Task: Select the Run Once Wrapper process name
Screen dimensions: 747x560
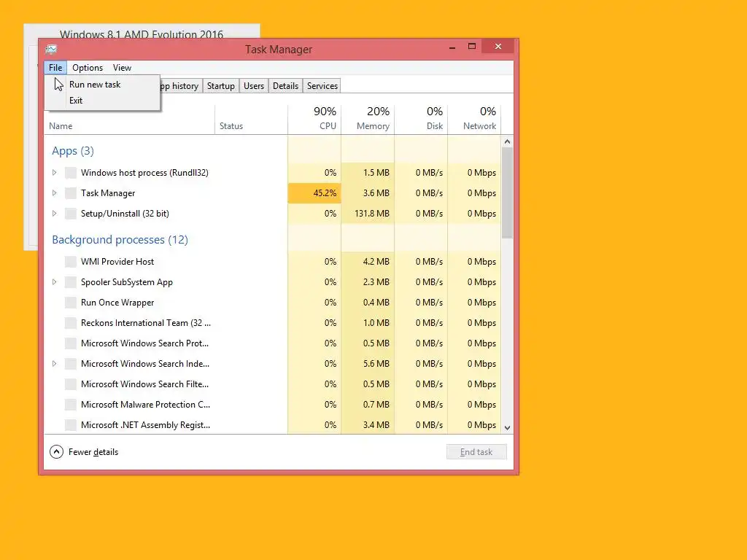Action: pos(117,303)
